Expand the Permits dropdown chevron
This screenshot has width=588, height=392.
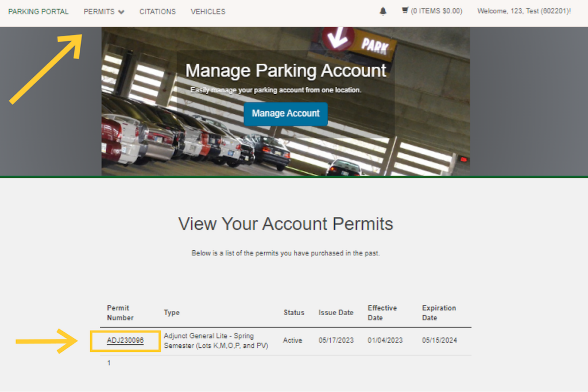(x=121, y=12)
